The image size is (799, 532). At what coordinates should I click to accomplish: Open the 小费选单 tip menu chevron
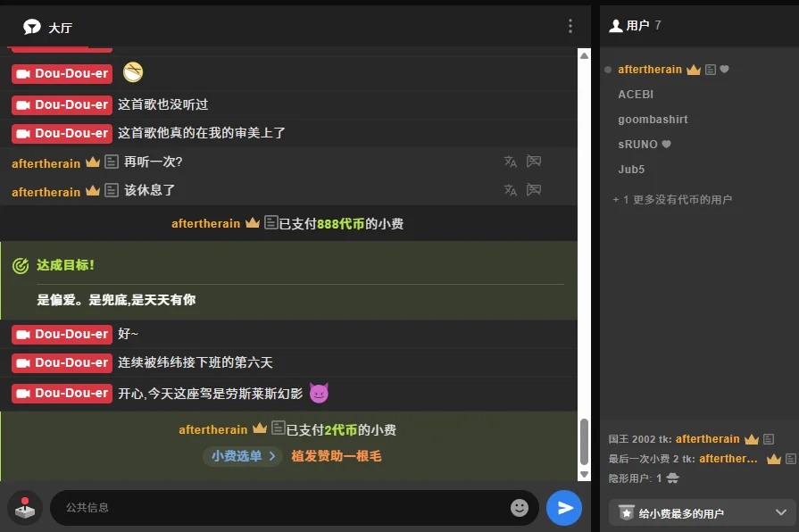272,456
